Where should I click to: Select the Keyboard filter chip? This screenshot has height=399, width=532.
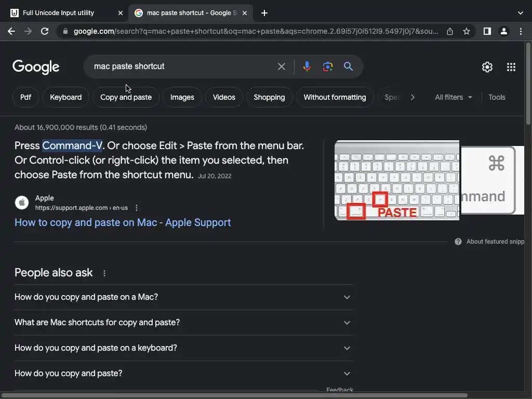point(66,97)
